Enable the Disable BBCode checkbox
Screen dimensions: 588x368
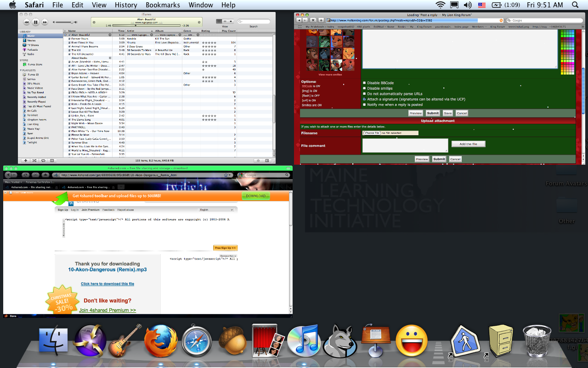pos(365,83)
